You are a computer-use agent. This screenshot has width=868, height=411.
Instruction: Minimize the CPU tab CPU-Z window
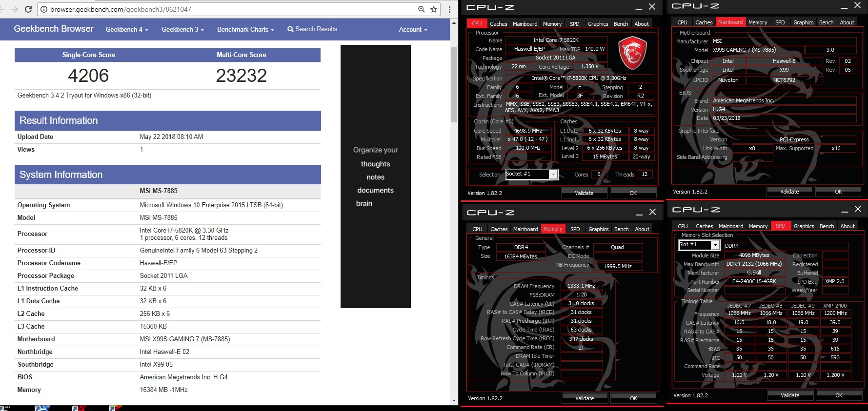coord(639,8)
